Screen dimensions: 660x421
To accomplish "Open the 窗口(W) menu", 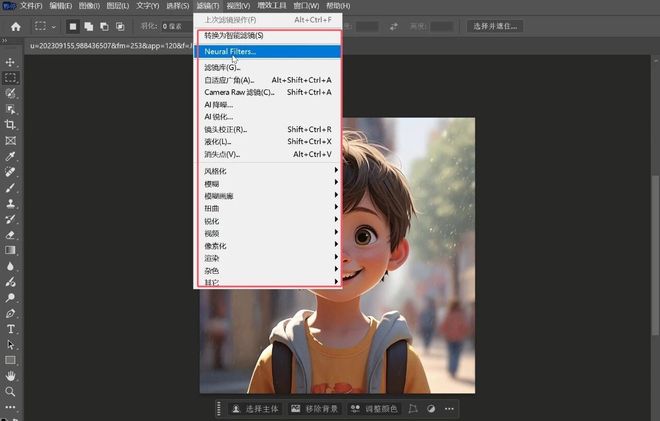I will pos(306,6).
